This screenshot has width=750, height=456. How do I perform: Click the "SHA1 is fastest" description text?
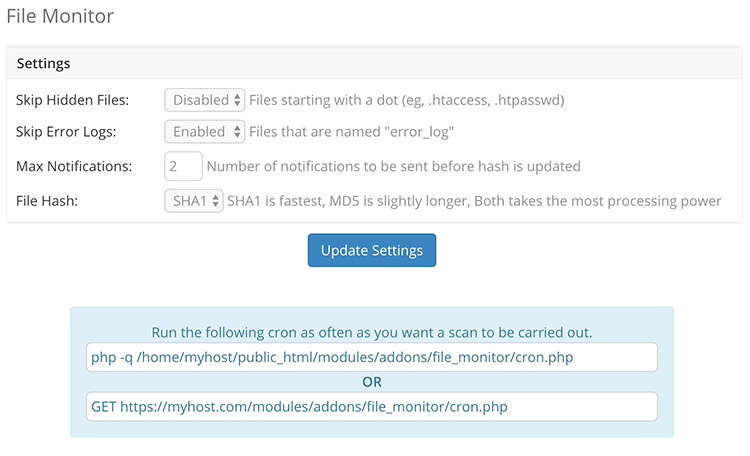click(x=474, y=201)
